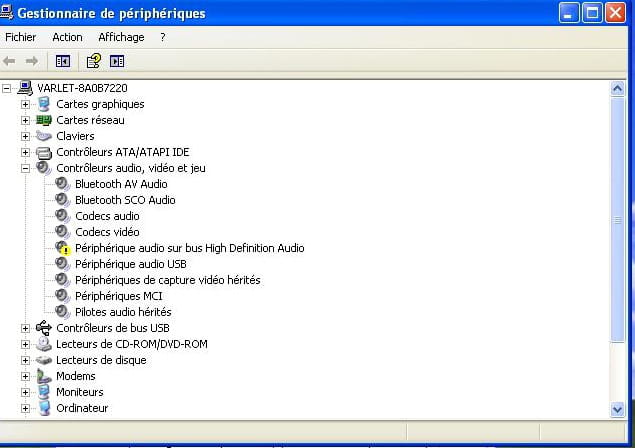The height and width of the screenshot is (448, 635).
Task: Expand the Claviers node
Action: pyautogui.click(x=25, y=137)
